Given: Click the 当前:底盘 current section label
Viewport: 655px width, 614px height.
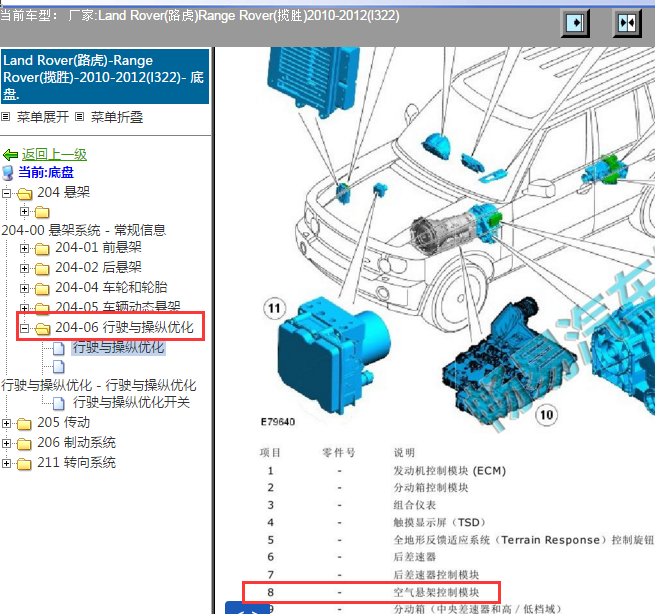Looking at the screenshot, I should click(46, 172).
